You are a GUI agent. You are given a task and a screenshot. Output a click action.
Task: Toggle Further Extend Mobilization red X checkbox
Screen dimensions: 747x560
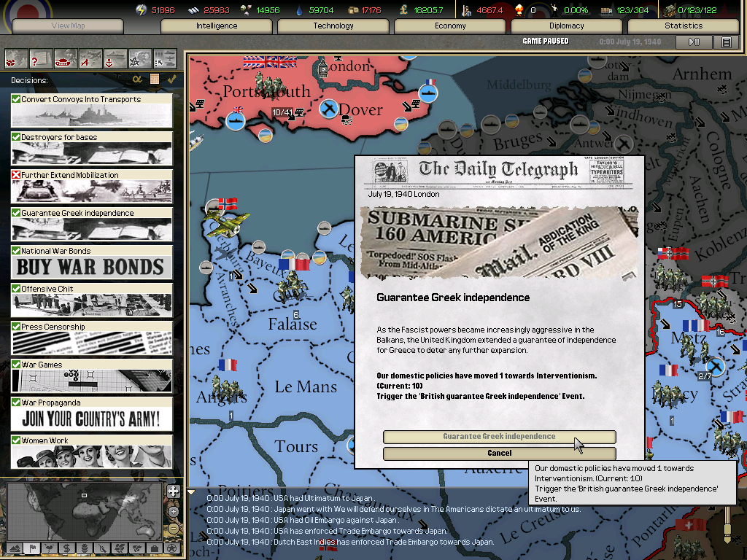(x=16, y=175)
